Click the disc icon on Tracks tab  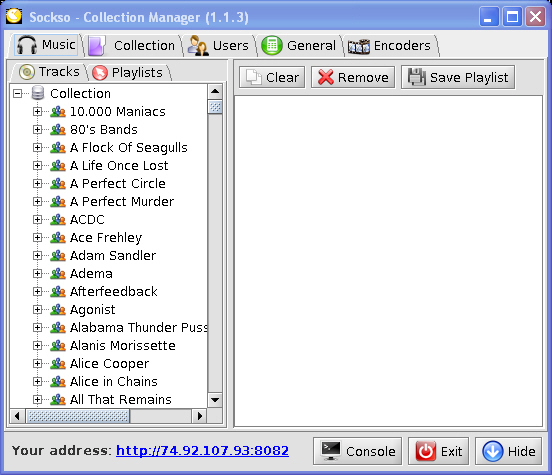click(x=27, y=72)
